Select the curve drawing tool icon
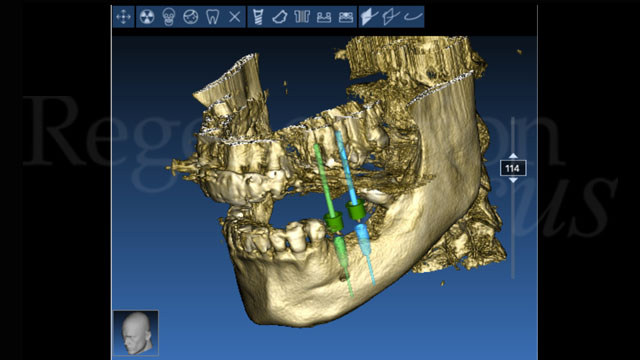640x360 pixels. (413, 17)
